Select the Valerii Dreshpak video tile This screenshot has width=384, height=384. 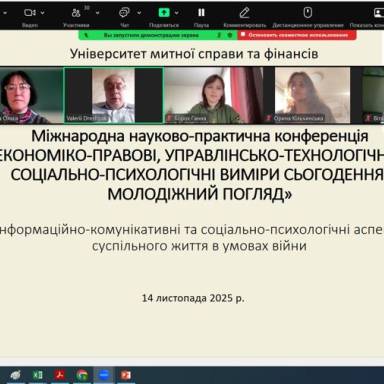pos(113,95)
